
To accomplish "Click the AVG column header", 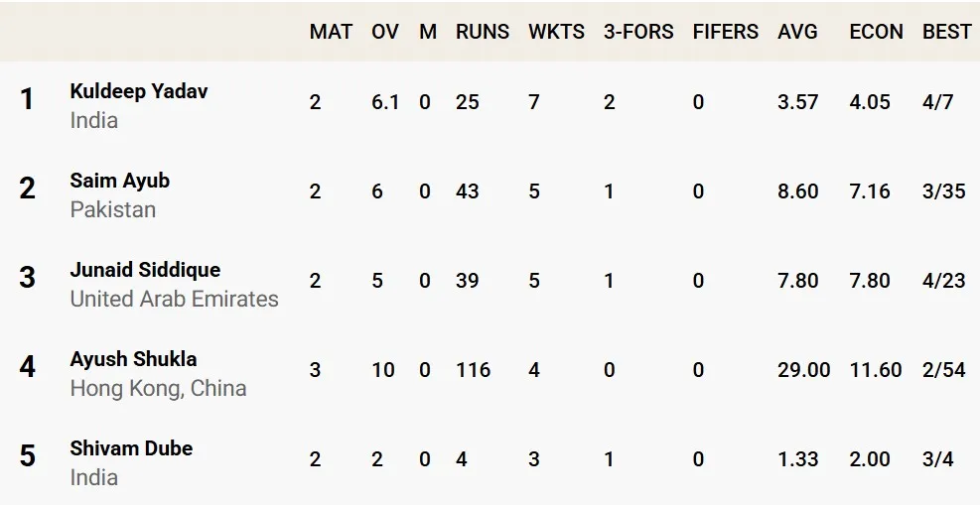I will click(797, 32).
